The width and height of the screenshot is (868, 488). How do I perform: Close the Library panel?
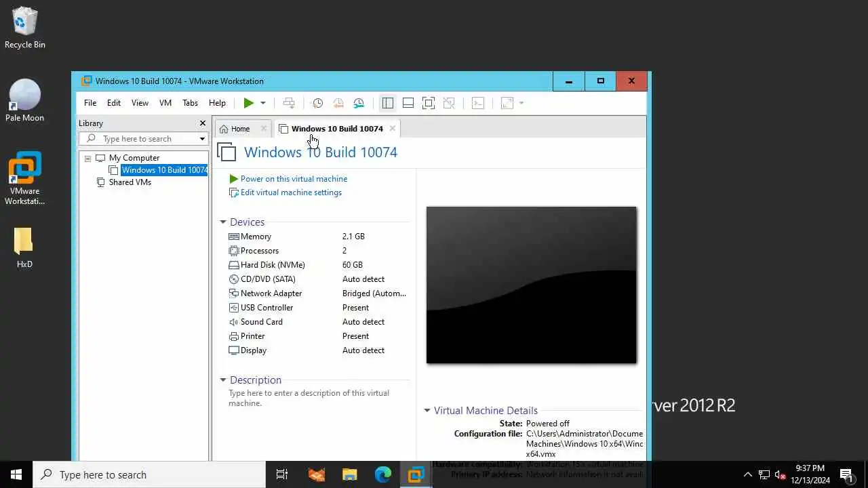pos(202,123)
